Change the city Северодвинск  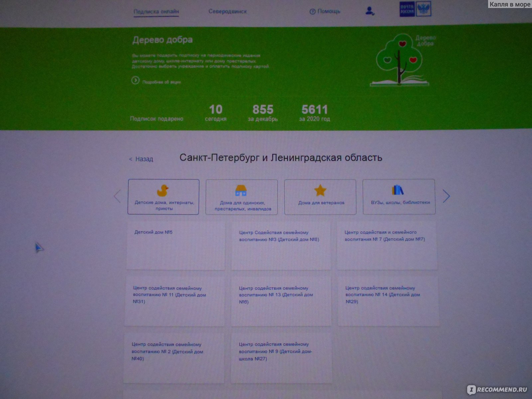(x=228, y=11)
